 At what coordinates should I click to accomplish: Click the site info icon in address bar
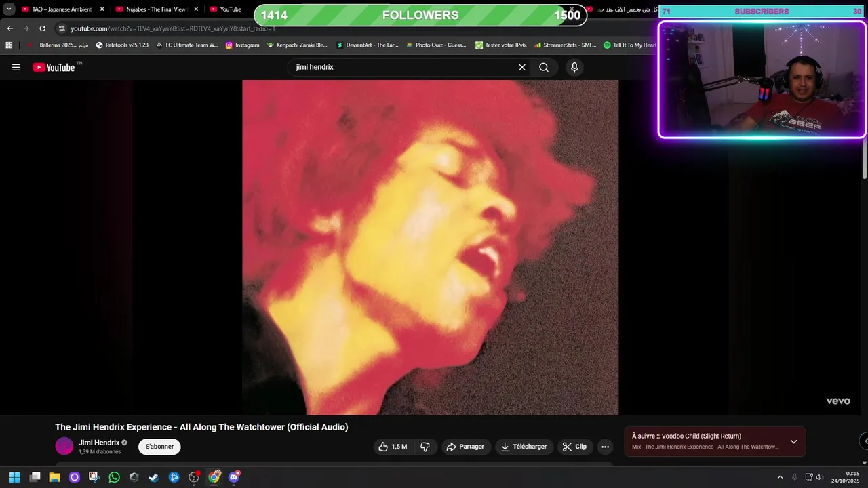click(x=62, y=28)
